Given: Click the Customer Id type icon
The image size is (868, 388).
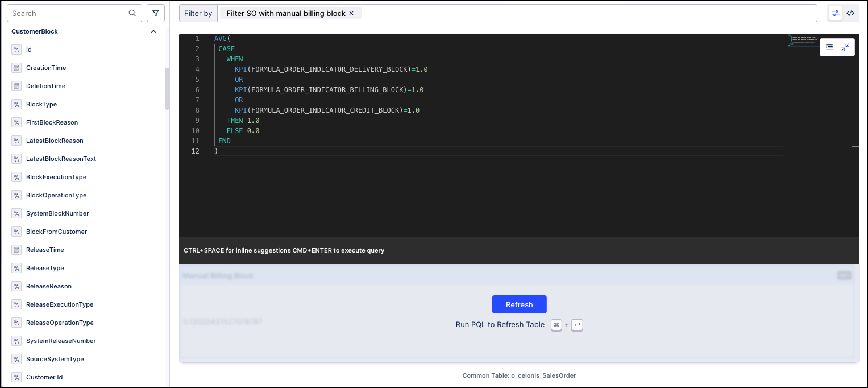Looking at the screenshot, I should (16, 377).
